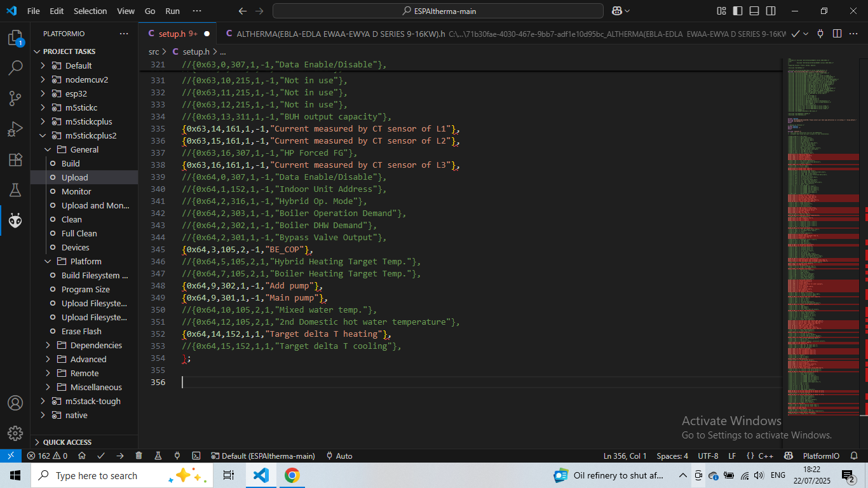
Task: Toggle Secondary Side Bar layout button
Action: (771, 11)
